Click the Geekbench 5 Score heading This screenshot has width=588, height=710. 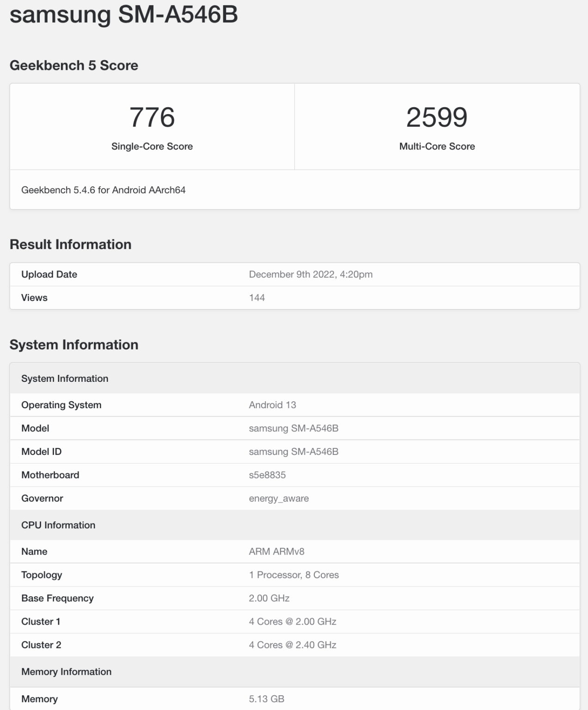(75, 65)
